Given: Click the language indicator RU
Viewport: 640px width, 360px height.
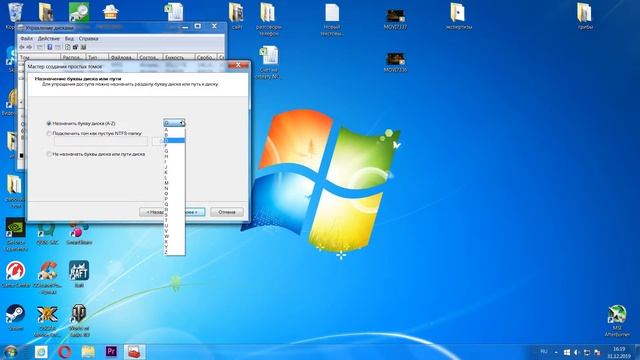Looking at the screenshot, I should pyautogui.click(x=544, y=352).
